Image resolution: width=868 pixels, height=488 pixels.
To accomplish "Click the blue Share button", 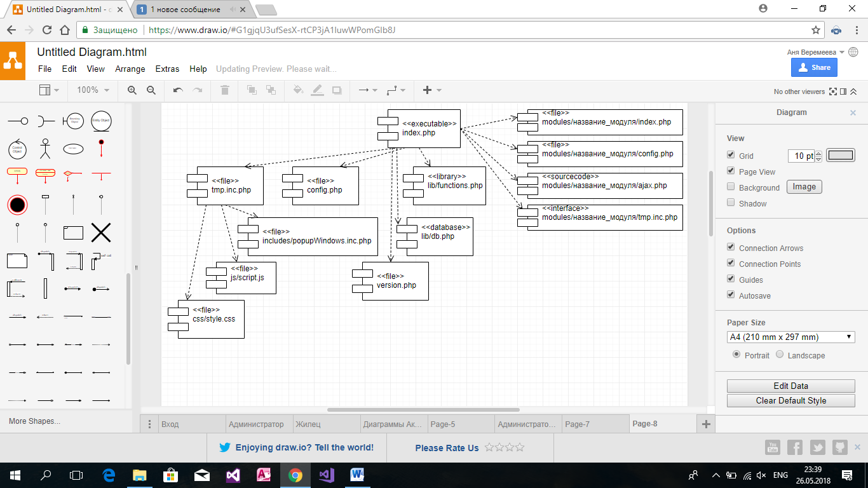I will [814, 67].
